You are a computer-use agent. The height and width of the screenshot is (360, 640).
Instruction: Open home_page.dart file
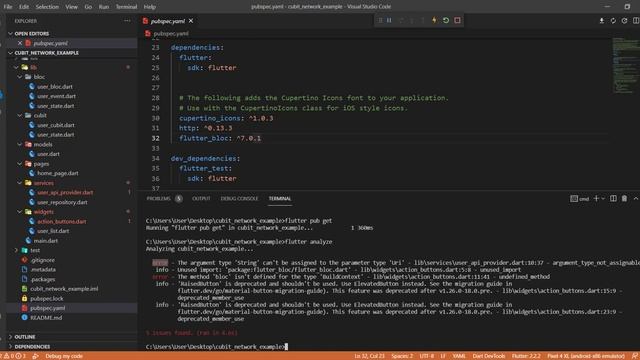pos(58,173)
